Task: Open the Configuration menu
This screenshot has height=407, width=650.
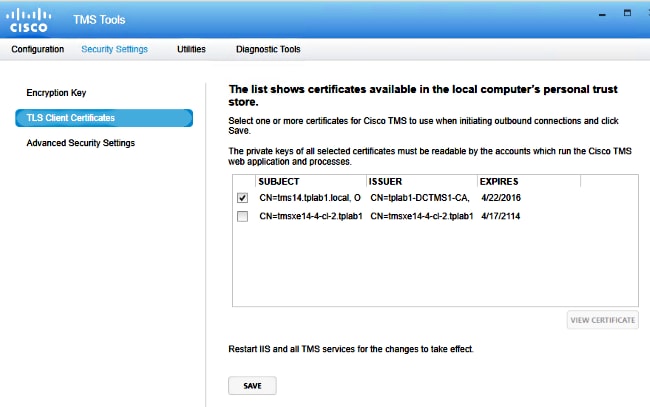Action: click(38, 49)
